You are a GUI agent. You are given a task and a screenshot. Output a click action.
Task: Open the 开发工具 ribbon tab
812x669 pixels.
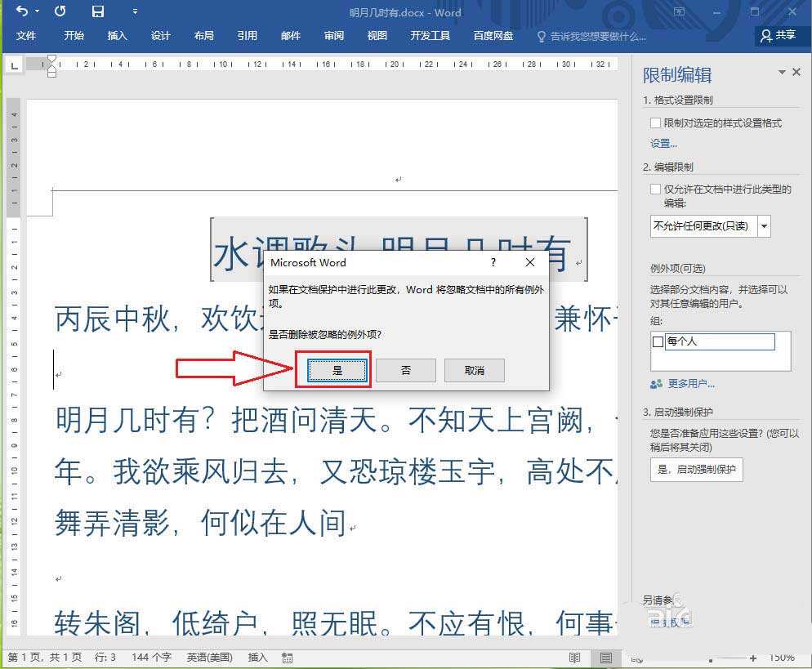(x=431, y=36)
